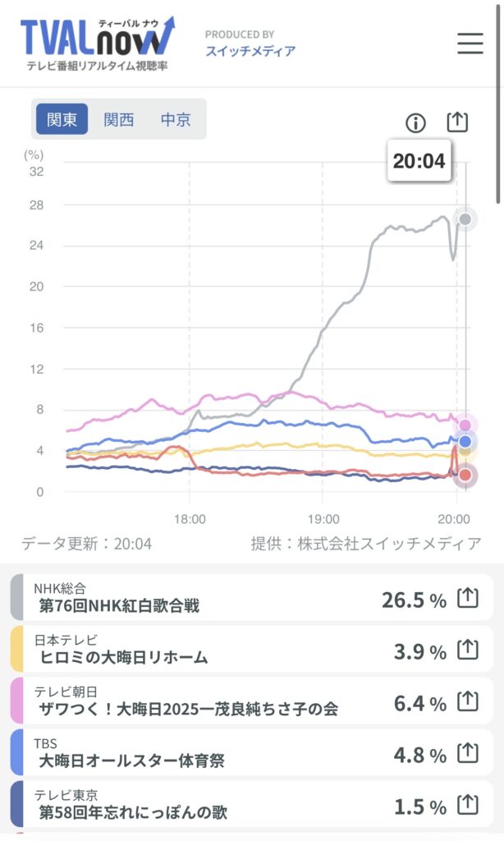Share the NHK紅白歌合戦 rating

(468, 598)
